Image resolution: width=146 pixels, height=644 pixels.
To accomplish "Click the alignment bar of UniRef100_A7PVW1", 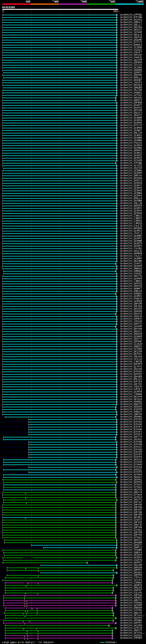I will click(x=60, y=15).
